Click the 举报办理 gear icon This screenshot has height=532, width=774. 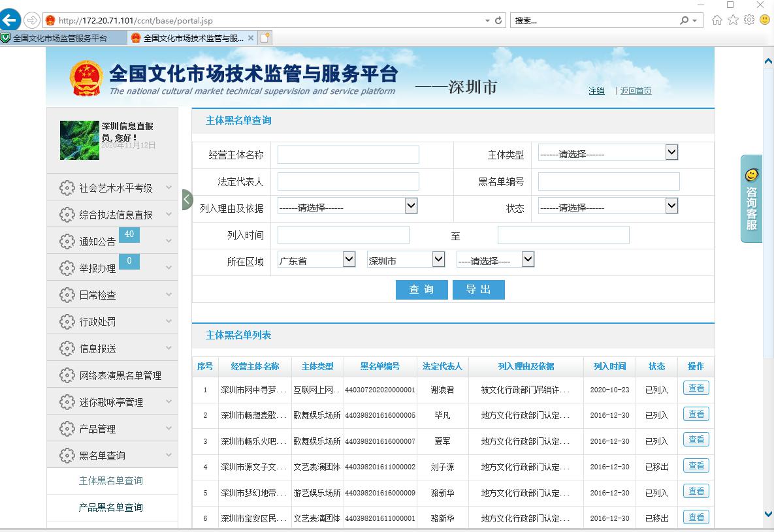coord(67,267)
